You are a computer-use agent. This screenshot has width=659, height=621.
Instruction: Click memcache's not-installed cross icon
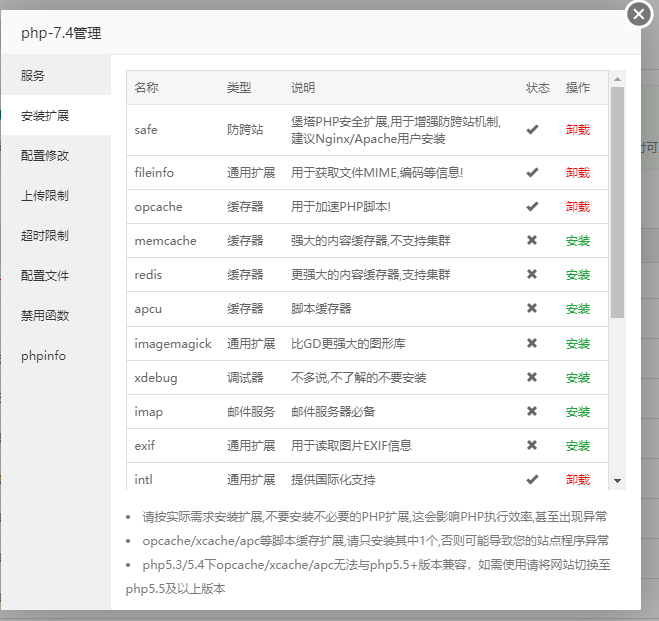coord(532,240)
